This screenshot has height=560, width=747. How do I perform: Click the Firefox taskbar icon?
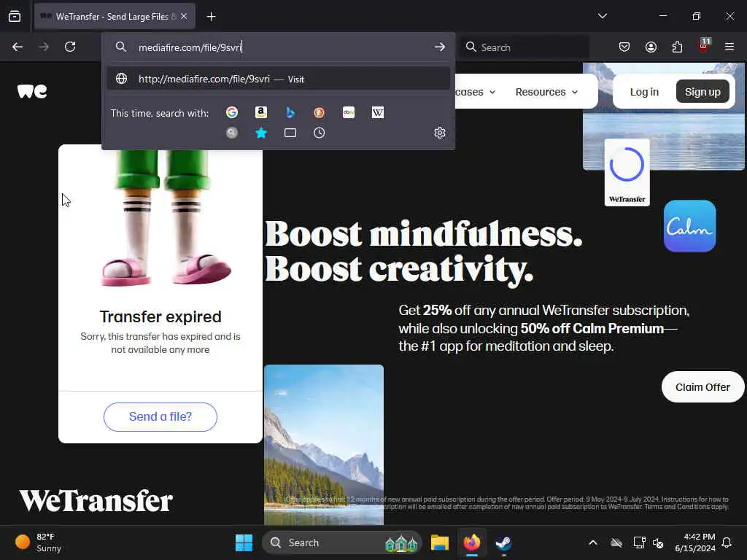click(x=472, y=542)
